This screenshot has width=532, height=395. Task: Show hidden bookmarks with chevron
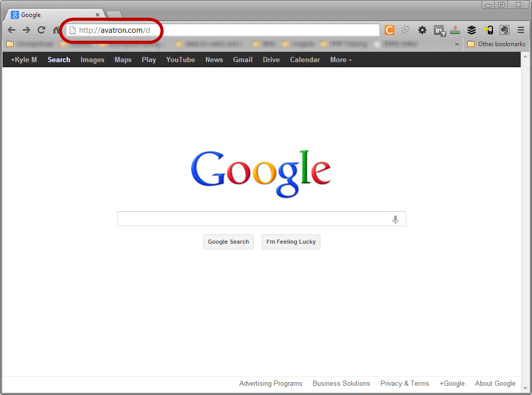tap(457, 44)
